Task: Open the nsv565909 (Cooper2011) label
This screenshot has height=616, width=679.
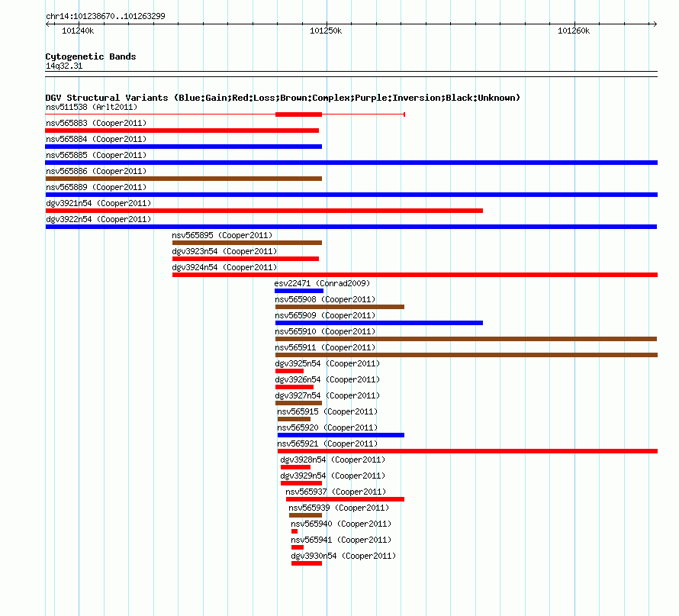Action: coord(325,315)
